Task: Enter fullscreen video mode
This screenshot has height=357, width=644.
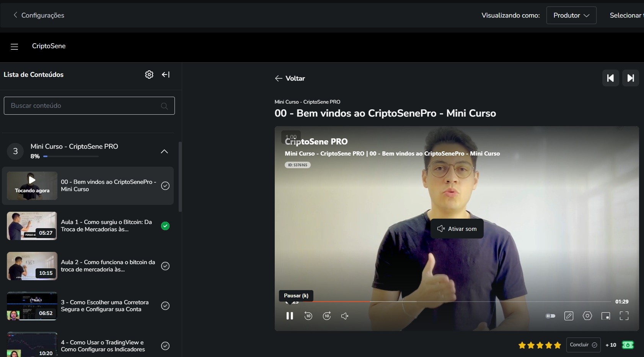Action: pos(624,316)
